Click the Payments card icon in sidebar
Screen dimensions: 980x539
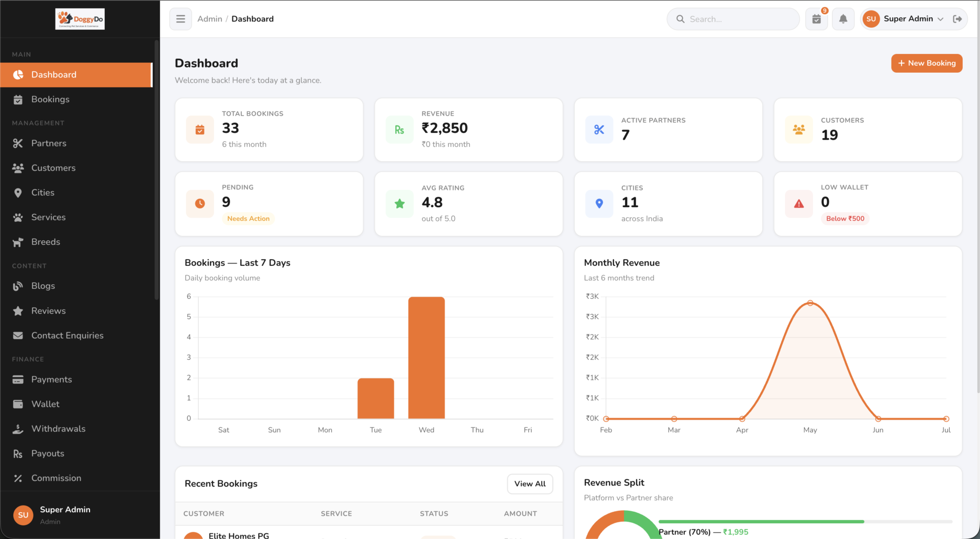pos(18,380)
